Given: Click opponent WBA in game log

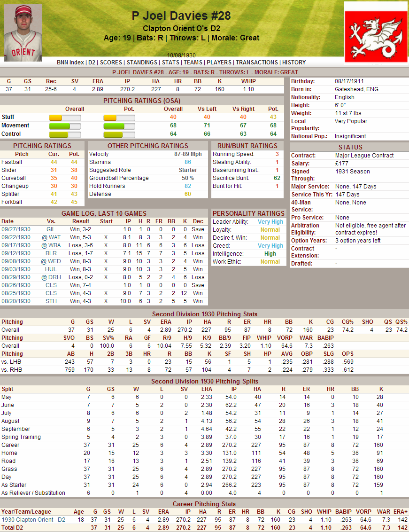Looking at the screenshot, I should [51, 245].
